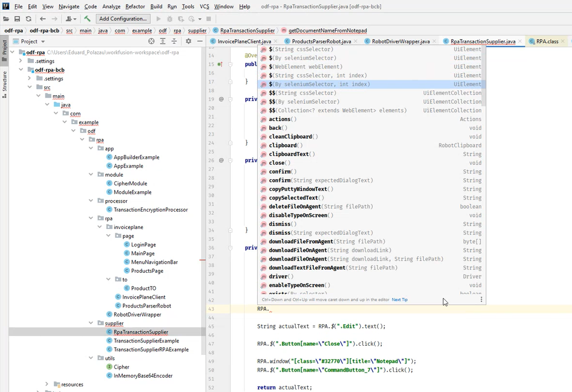Click the @ gutter marker on line 19
The width and height of the screenshot is (572, 392).
(221, 99)
